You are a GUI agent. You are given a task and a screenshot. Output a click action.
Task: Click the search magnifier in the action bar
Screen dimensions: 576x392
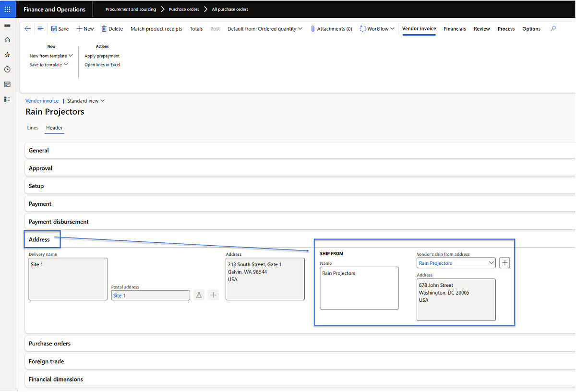[553, 29]
